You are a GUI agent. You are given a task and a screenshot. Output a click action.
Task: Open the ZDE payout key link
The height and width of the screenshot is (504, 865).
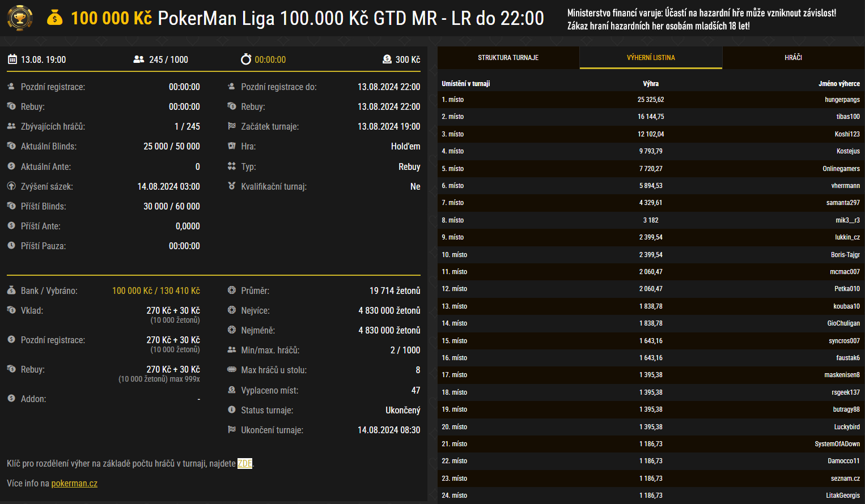(244, 463)
